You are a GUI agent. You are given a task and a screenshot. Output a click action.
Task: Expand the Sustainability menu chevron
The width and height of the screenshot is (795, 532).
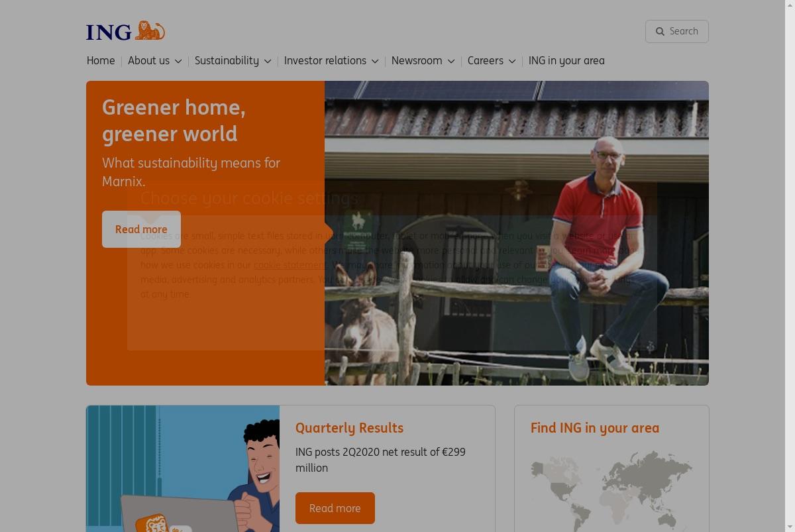tap(268, 61)
